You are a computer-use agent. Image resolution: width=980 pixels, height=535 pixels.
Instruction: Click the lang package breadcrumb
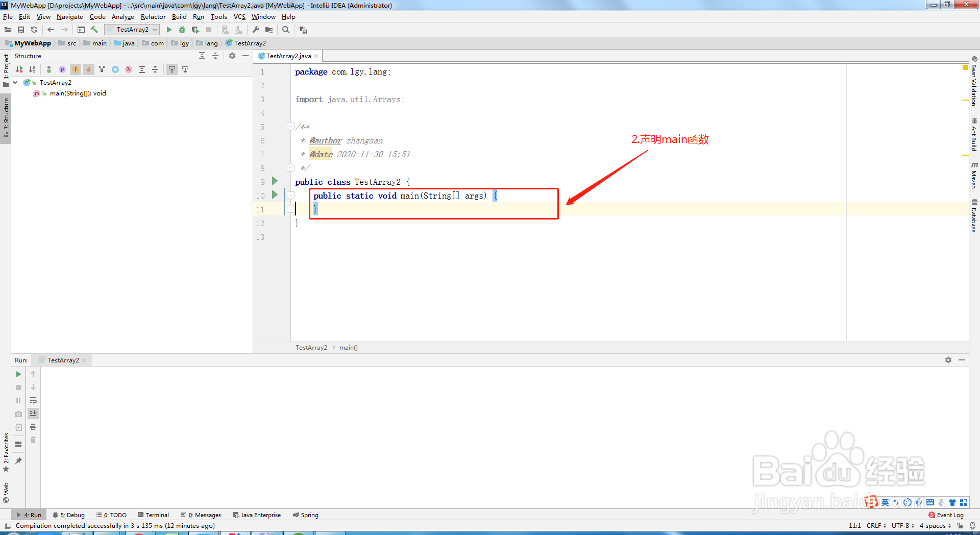point(207,43)
